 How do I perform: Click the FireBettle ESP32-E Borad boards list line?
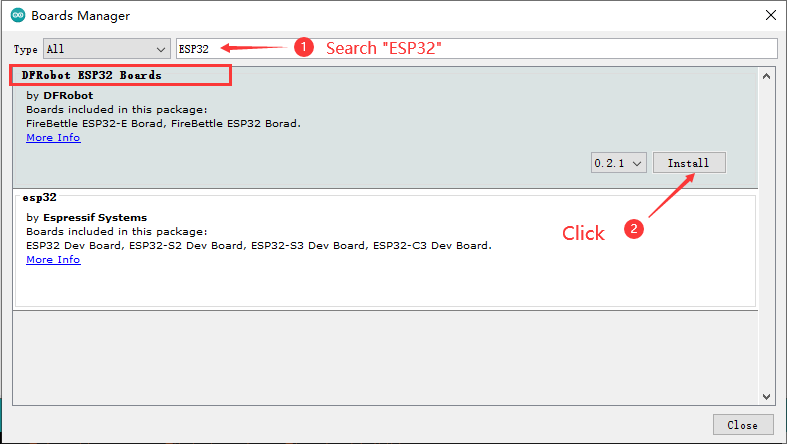click(x=164, y=123)
